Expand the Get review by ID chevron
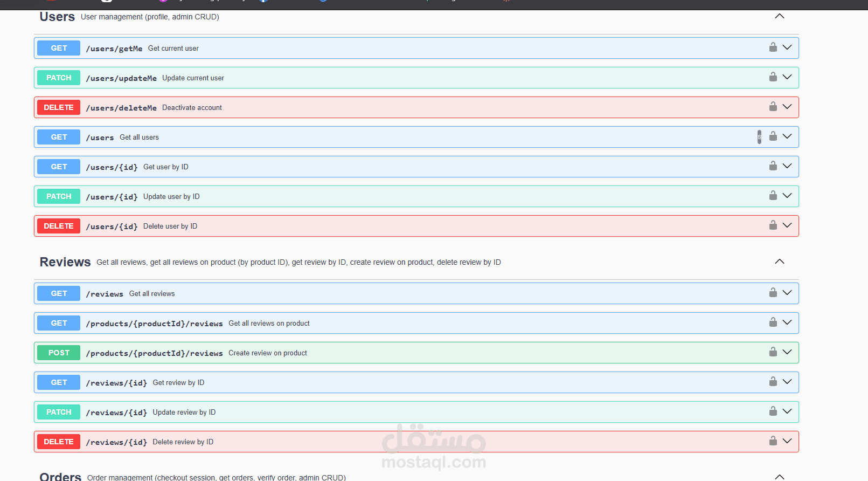 pyautogui.click(x=787, y=382)
